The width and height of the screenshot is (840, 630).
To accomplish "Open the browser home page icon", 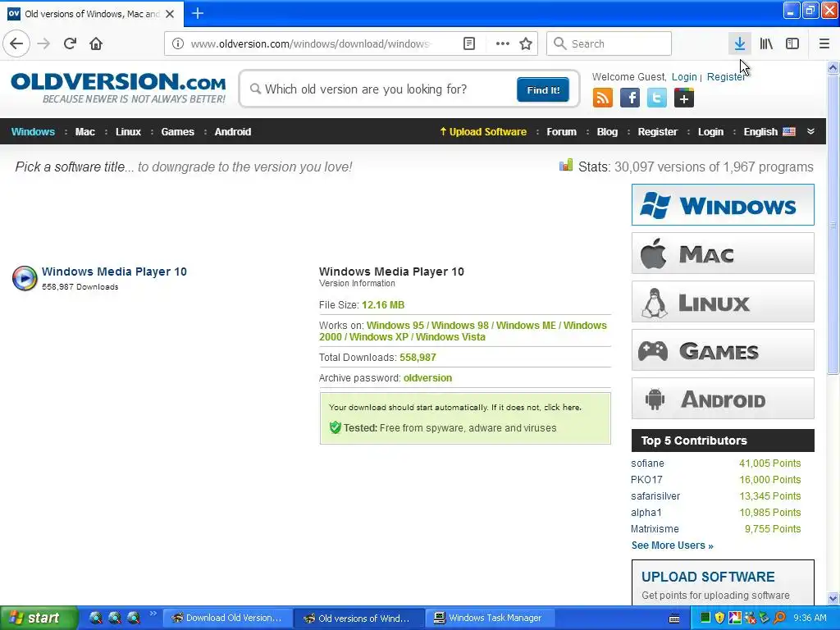I will tap(96, 43).
